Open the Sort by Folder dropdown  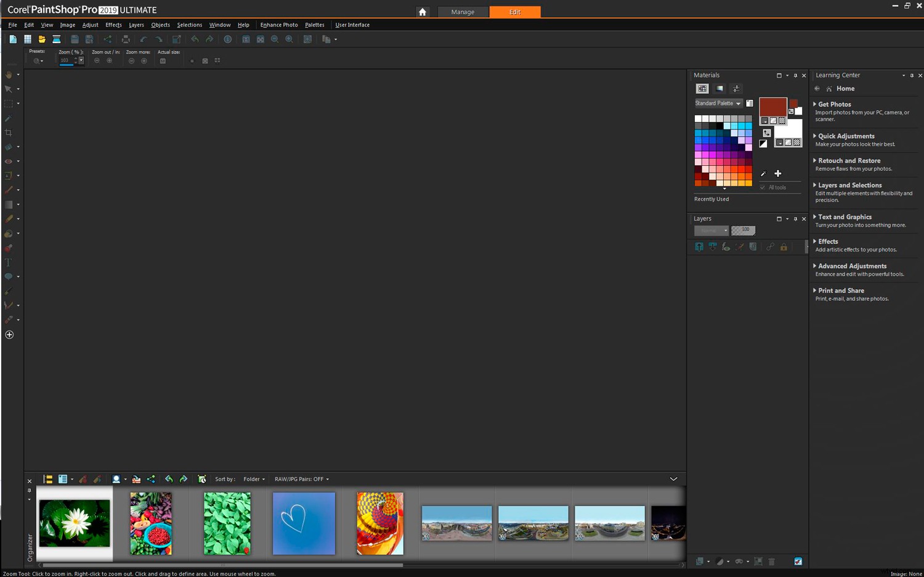coord(253,479)
